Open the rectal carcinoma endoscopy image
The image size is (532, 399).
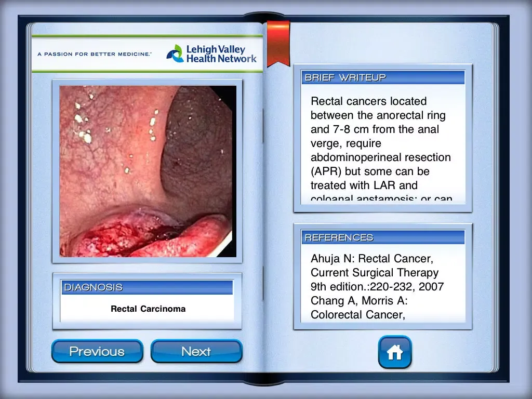pos(148,171)
